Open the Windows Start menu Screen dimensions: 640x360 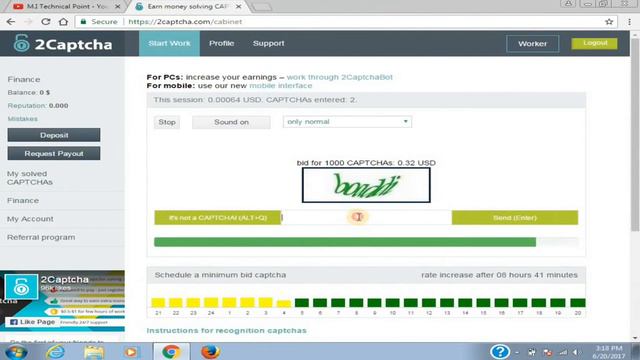(16, 351)
